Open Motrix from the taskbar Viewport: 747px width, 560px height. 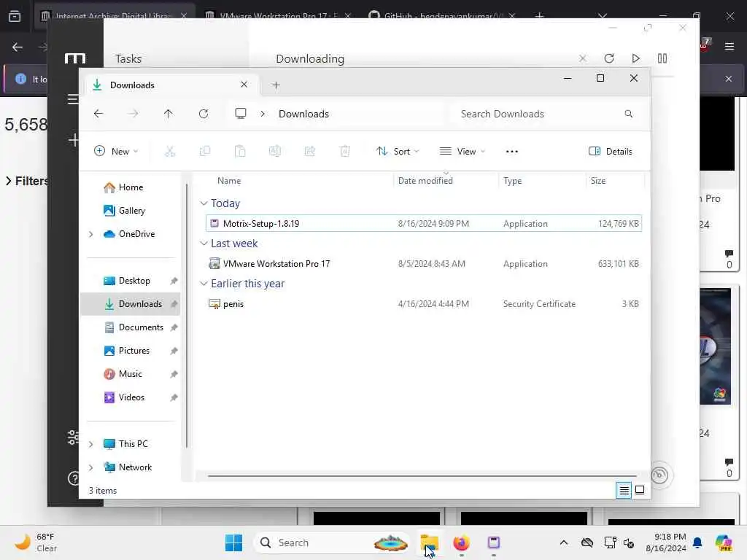(494, 542)
